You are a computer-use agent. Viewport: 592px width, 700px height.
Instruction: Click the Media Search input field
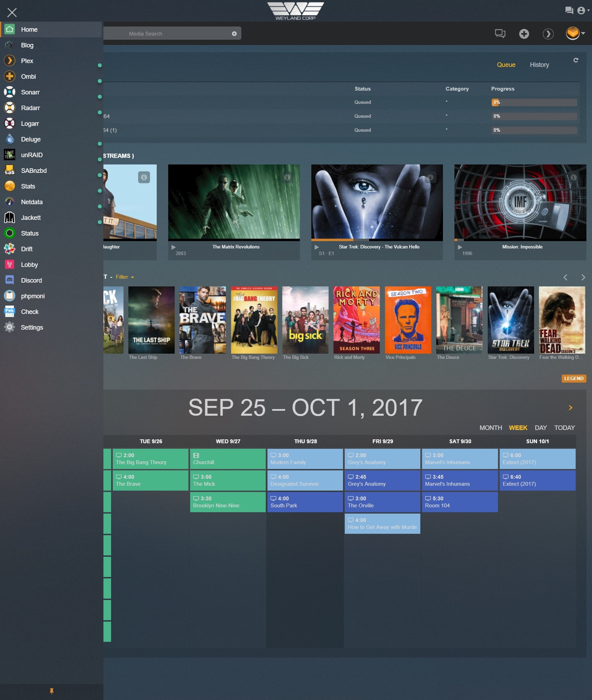172,34
